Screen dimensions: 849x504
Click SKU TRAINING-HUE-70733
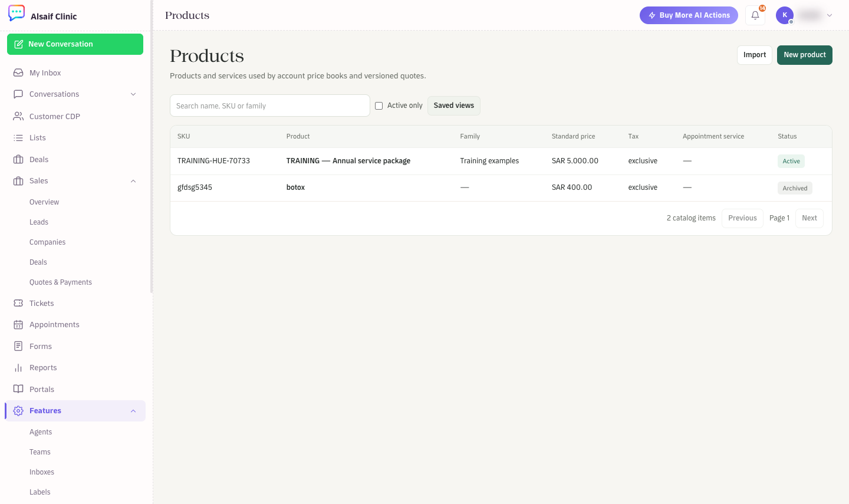[213, 161]
